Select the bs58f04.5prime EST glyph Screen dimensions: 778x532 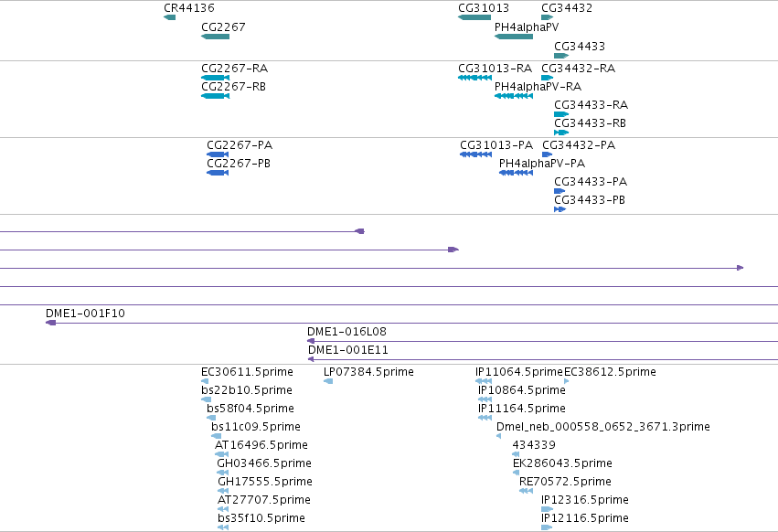tap(211, 418)
